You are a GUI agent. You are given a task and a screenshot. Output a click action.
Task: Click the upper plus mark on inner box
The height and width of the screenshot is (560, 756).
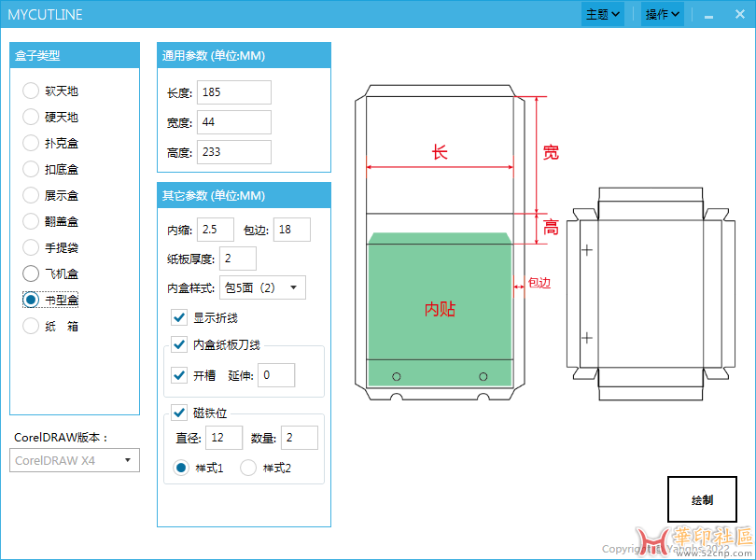pos(587,250)
